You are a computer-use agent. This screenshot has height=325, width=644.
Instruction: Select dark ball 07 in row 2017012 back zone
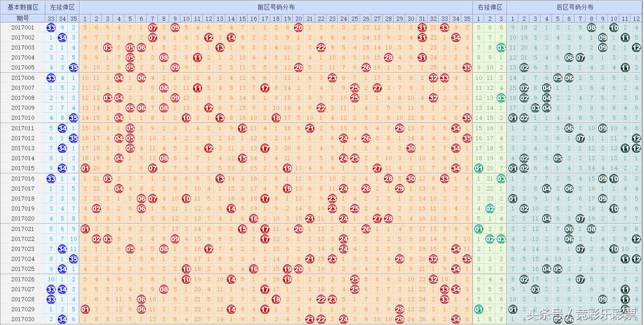[580, 138]
